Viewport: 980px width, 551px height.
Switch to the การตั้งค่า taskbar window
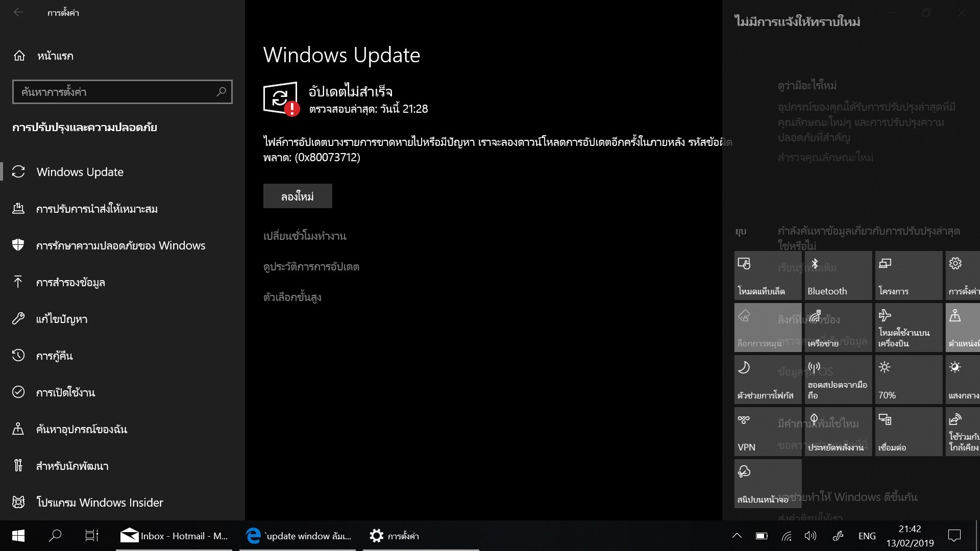421,536
